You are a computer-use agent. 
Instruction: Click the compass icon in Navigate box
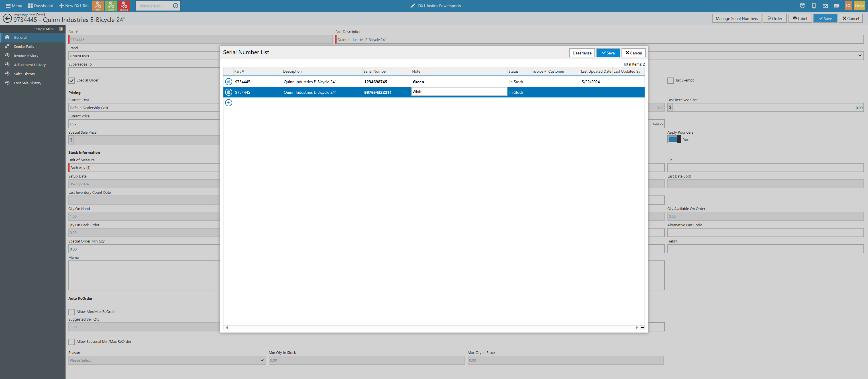[x=175, y=6]
